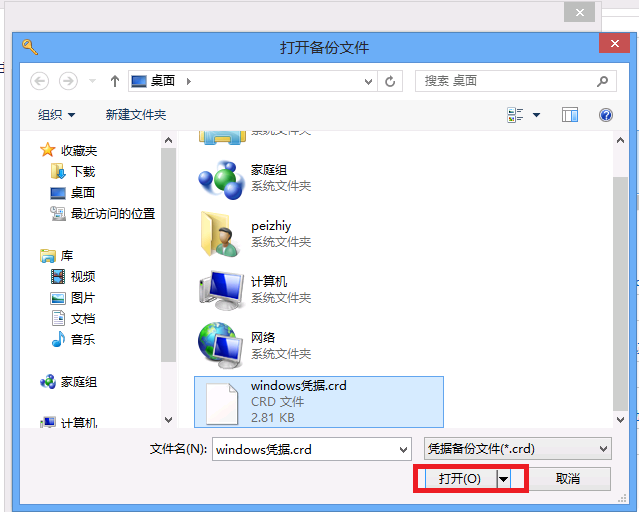Click the key icon in title bar
The width and height of the screenshot is (639, 512).
tap(30, 47)
